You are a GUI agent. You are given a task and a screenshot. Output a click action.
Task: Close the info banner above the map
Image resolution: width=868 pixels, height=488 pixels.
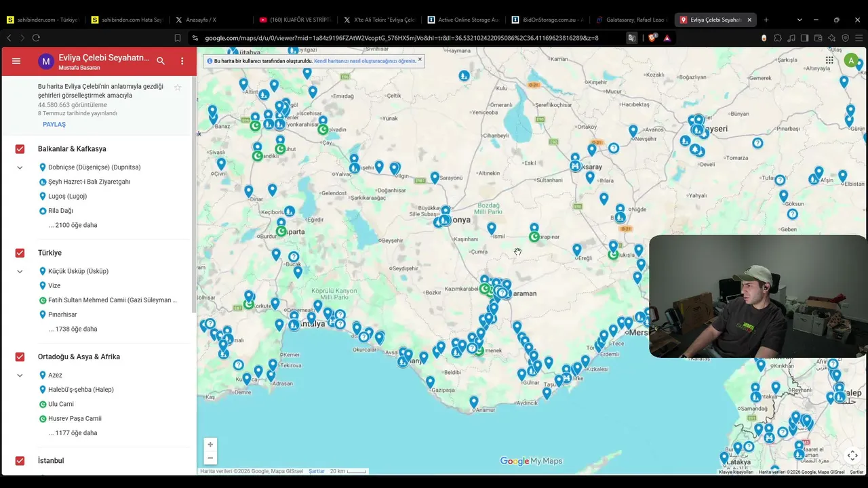coord(420,60)
